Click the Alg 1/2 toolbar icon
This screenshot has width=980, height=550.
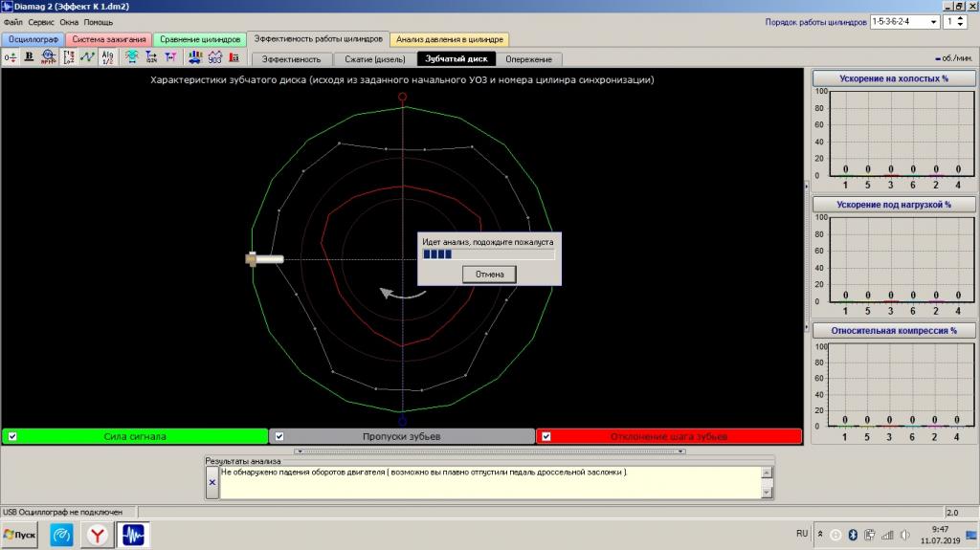click(x=107, y=57)
